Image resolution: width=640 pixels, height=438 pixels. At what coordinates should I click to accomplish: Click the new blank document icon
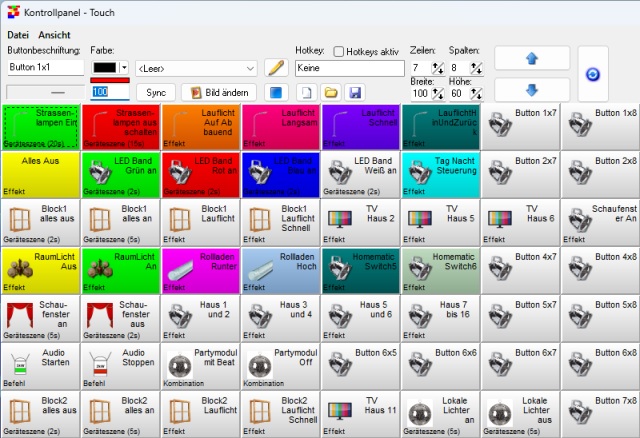pyautogui.click(x=308, y=92)
